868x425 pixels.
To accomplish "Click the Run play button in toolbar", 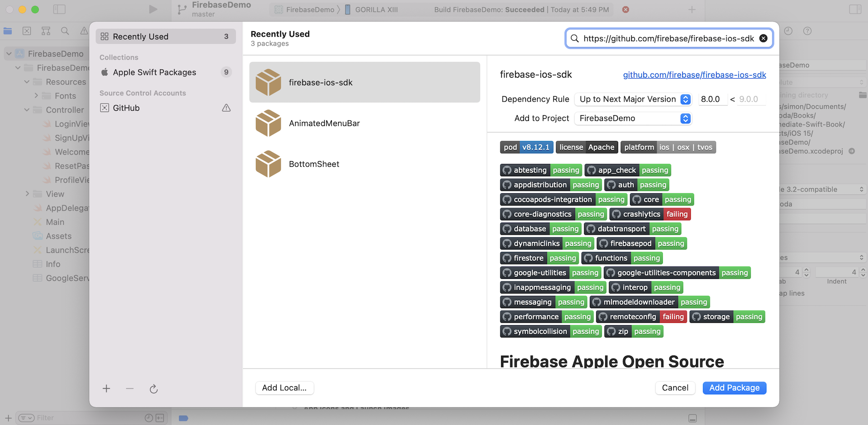I will click(153, 9).
